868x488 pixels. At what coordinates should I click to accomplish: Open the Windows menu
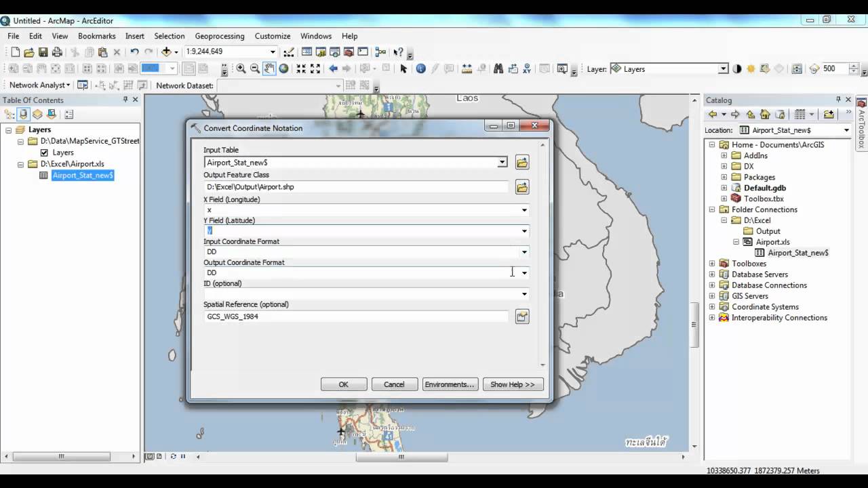click(x=316, y=36)
